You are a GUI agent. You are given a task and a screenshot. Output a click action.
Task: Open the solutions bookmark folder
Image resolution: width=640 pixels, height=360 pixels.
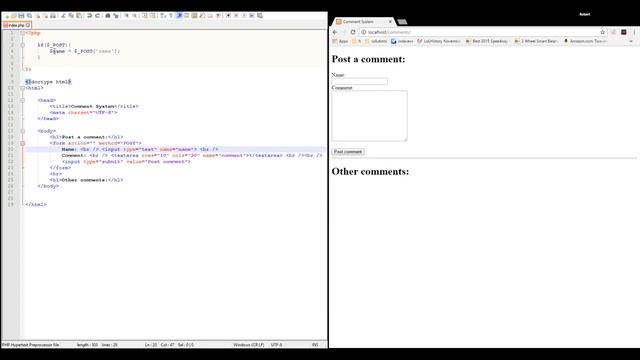(376, 41)
